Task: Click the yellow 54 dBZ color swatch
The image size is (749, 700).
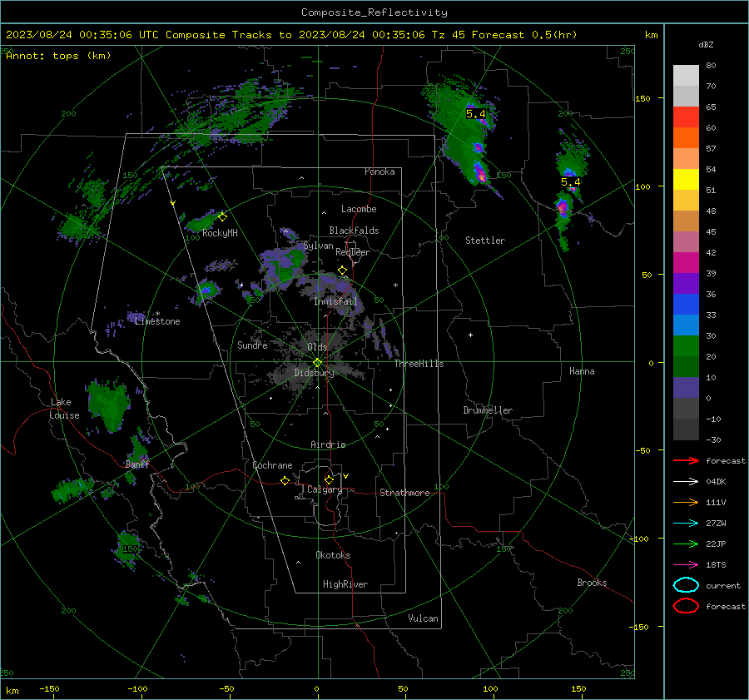Action: [x=686, y=179]
